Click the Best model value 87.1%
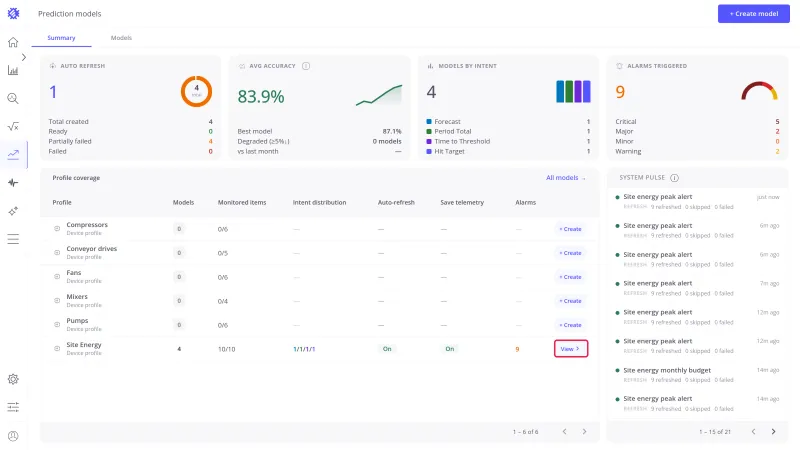 (392, 131)
